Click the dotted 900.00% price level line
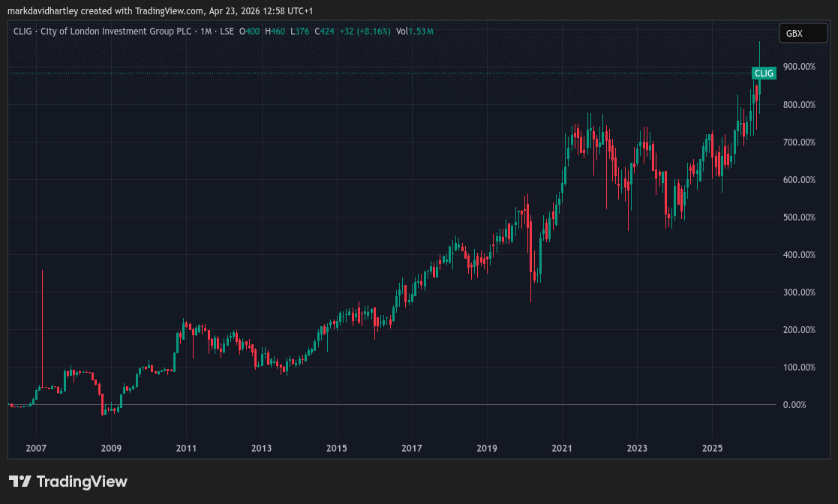 375,73
